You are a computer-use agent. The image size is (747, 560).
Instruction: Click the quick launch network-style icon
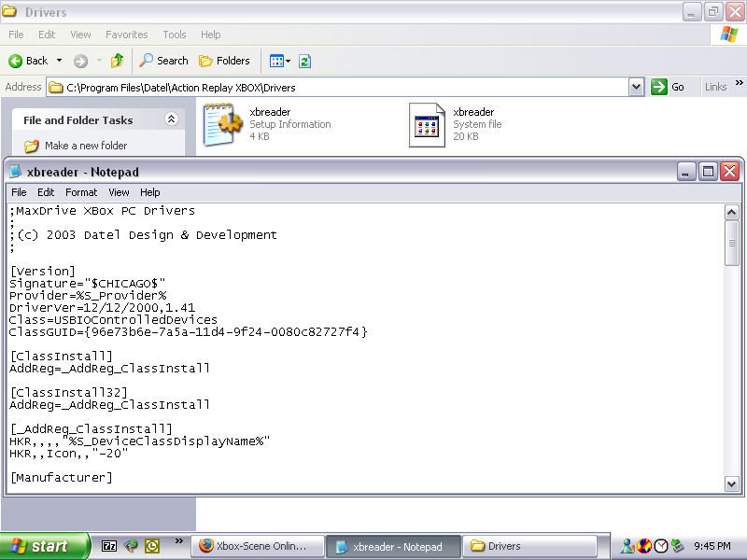[131, 546]
